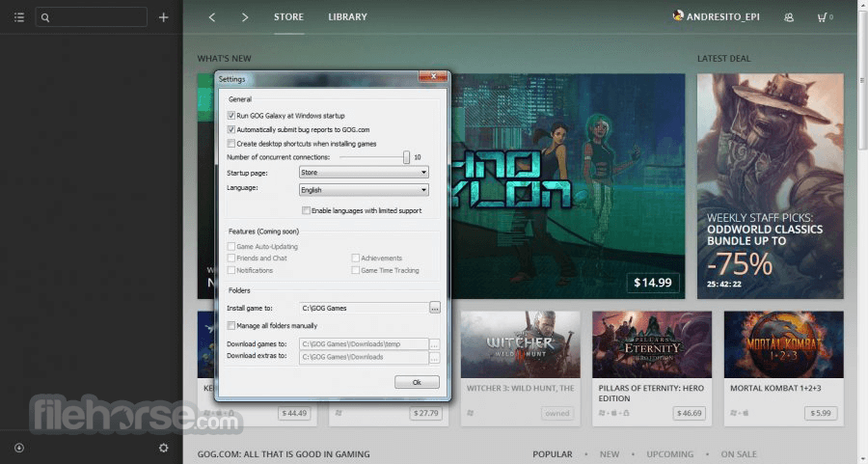Switch to the STORE tab
868x464 pixels.
point(288,17)
